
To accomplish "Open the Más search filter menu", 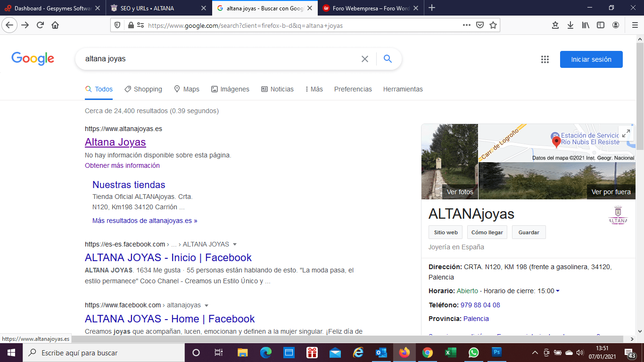I will [314, 89].
